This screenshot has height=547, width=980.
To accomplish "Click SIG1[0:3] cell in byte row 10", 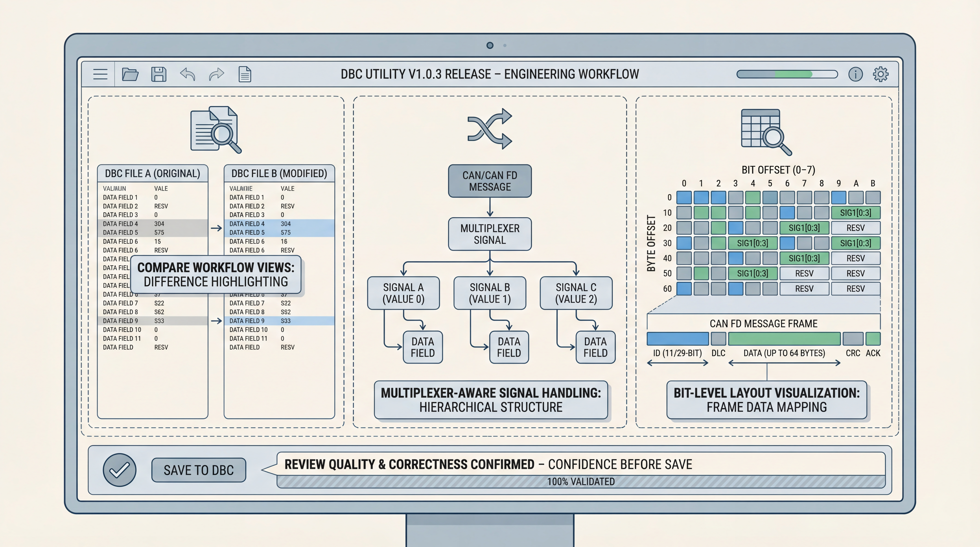I will coord(856,213).
